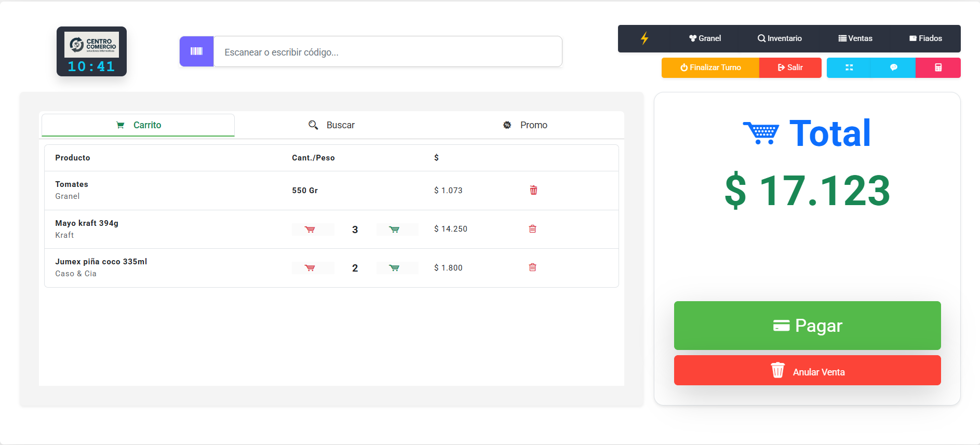Screen dimensions: 980x445
Task: Click Anular Venta to cancel sale
Action: [807, 371]
